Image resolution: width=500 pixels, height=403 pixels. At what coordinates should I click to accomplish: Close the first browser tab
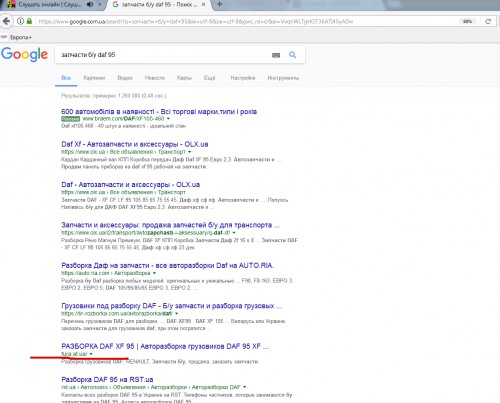click(x=100, y=5)
